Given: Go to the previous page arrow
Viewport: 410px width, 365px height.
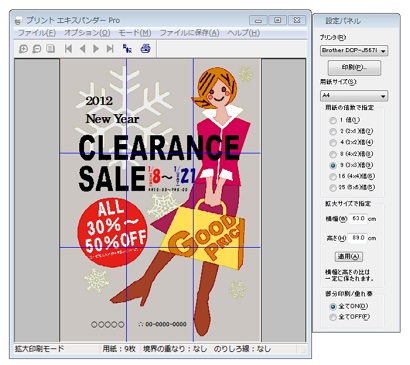Looking at the screenshot, I should tap(82, 49).
